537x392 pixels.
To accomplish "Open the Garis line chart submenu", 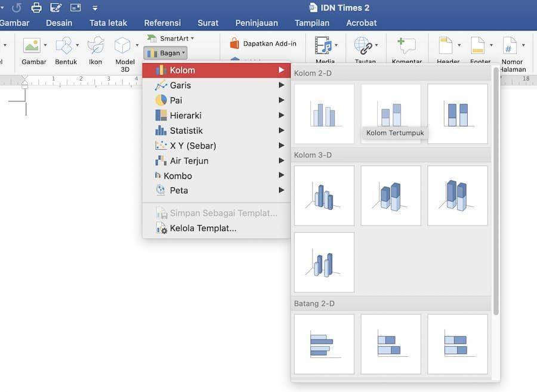I will tap(217, 85).
